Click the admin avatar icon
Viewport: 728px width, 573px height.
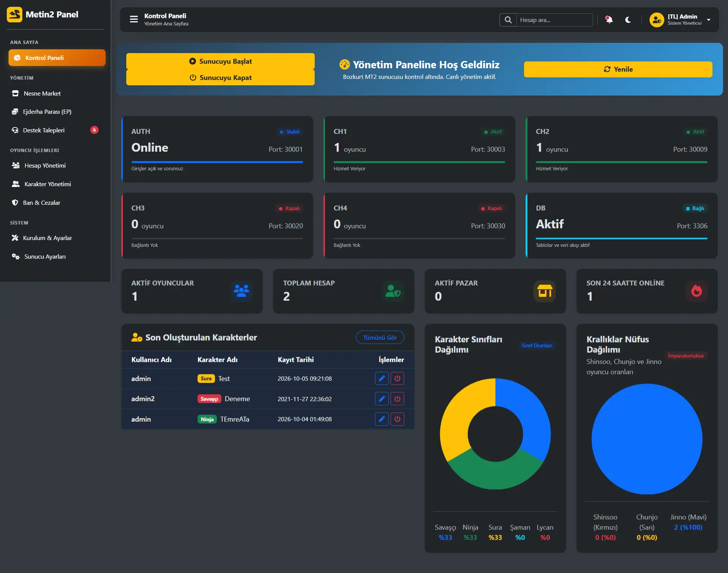(657, 20)
